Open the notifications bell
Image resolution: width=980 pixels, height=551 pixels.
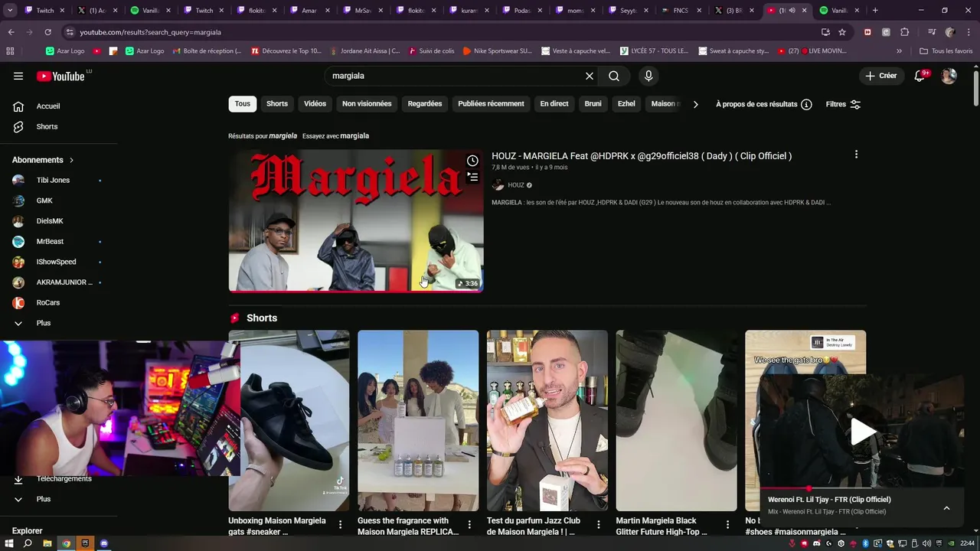point(920,76)
